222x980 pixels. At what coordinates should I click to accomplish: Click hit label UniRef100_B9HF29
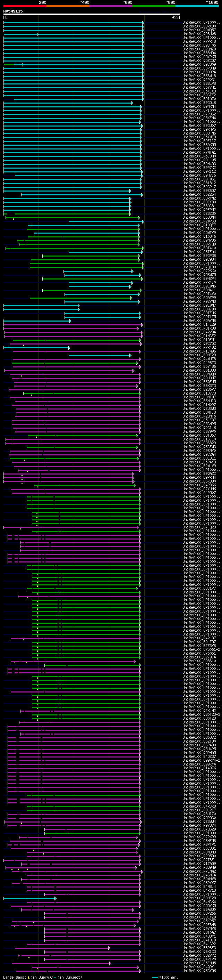pos(199,355)
